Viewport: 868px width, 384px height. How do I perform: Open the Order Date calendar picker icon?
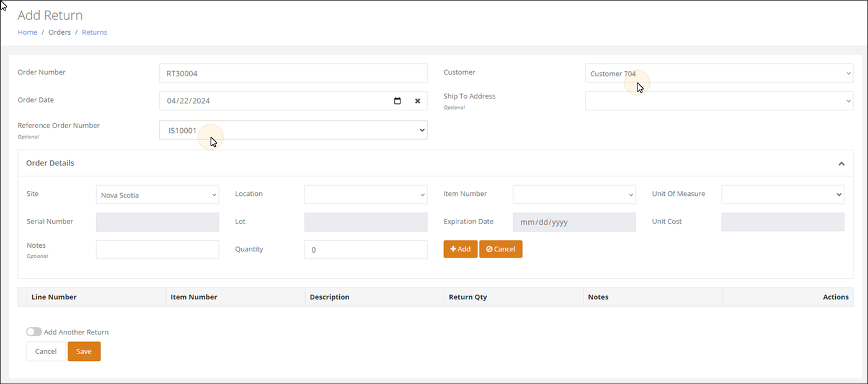[x=397, y=101]
